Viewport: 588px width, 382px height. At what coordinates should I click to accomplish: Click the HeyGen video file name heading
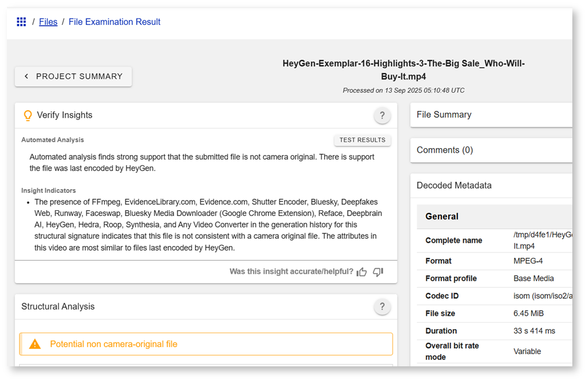click(x=403, y=70)
